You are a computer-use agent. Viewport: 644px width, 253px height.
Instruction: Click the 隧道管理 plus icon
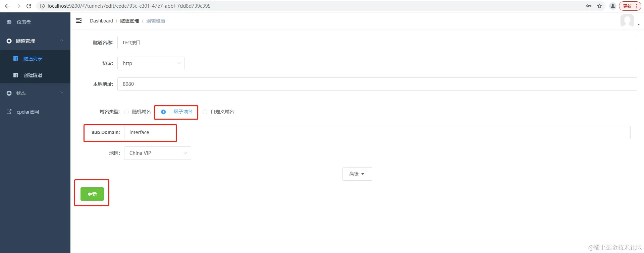9,41
